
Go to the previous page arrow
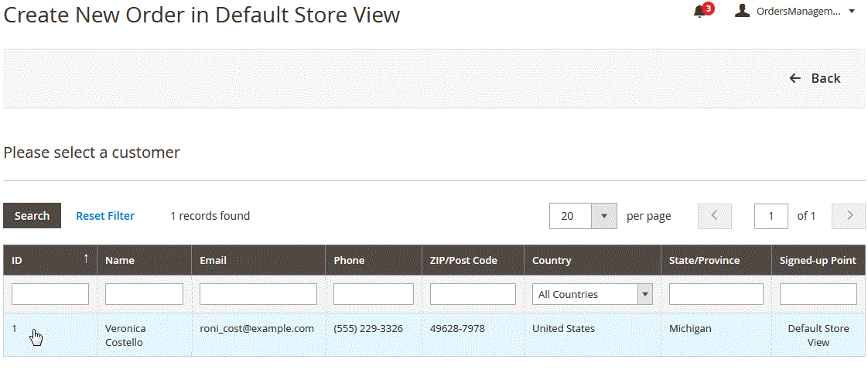715,216
